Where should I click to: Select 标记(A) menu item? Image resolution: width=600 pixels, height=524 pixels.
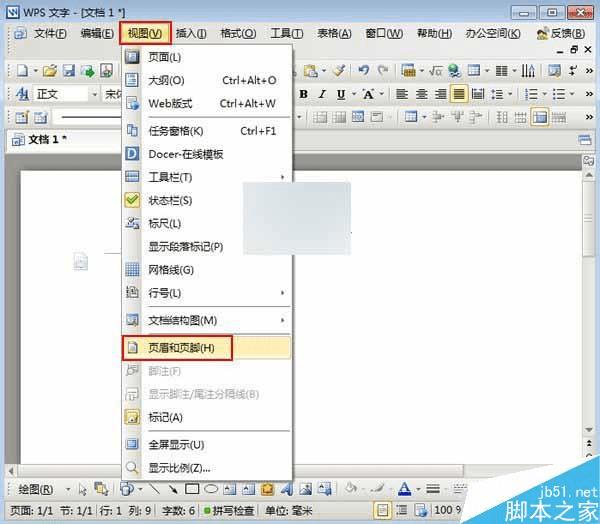[x=208, y=417]
